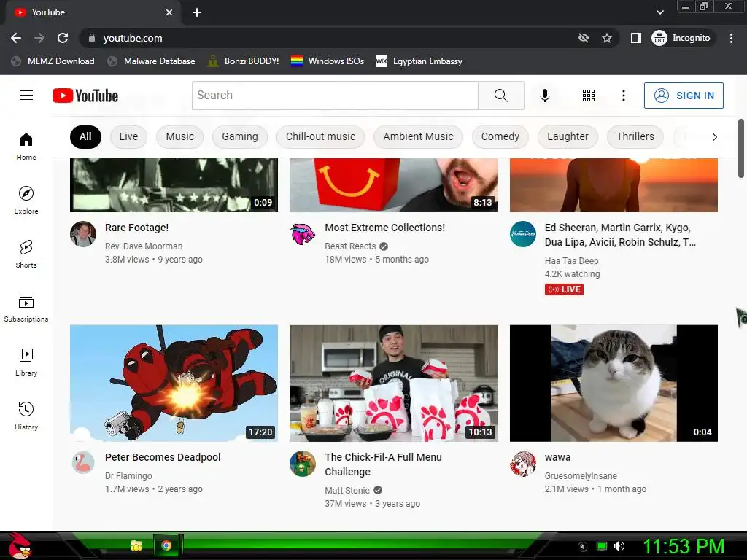747x560 pixels.
Task: Bookmark this page with the star icon
Action: point(606,38)
